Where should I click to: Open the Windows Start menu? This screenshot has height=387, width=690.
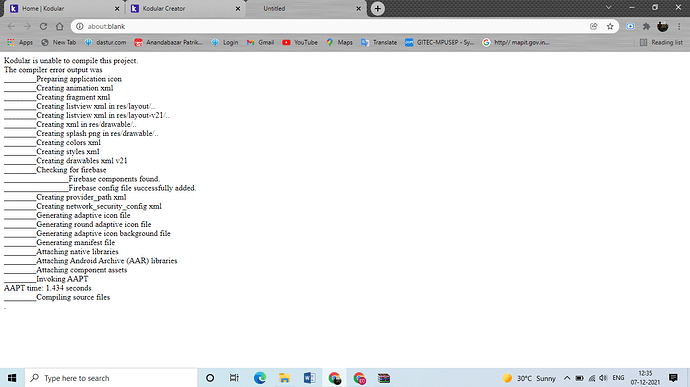[12, 378]
